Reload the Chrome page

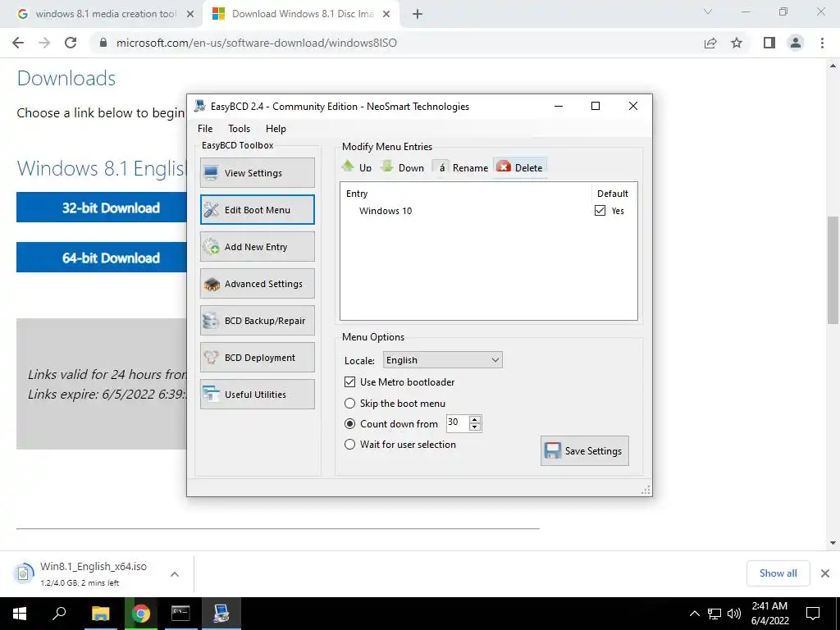click(x=71, y=43)
